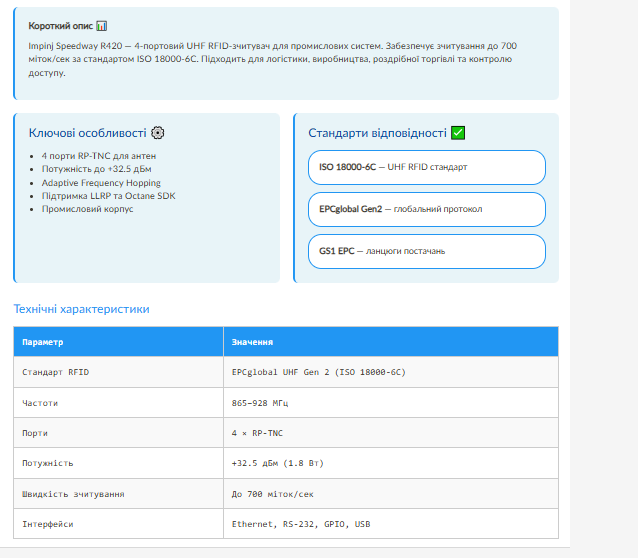Select the GS1 EPC standard pill

click(426, 251)
